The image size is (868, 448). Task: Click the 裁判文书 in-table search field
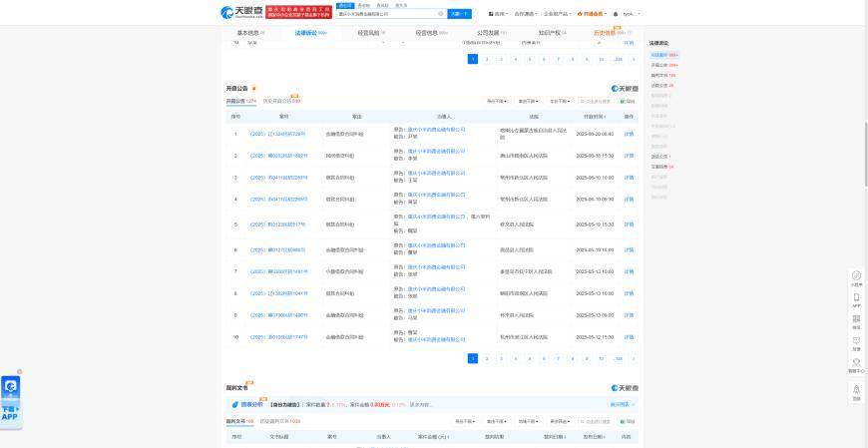pos(597,421)
